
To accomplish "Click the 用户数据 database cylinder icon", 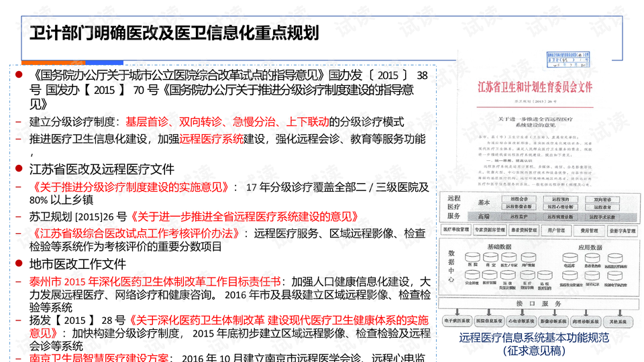I will pyautogui.click(x=529, y=257).
